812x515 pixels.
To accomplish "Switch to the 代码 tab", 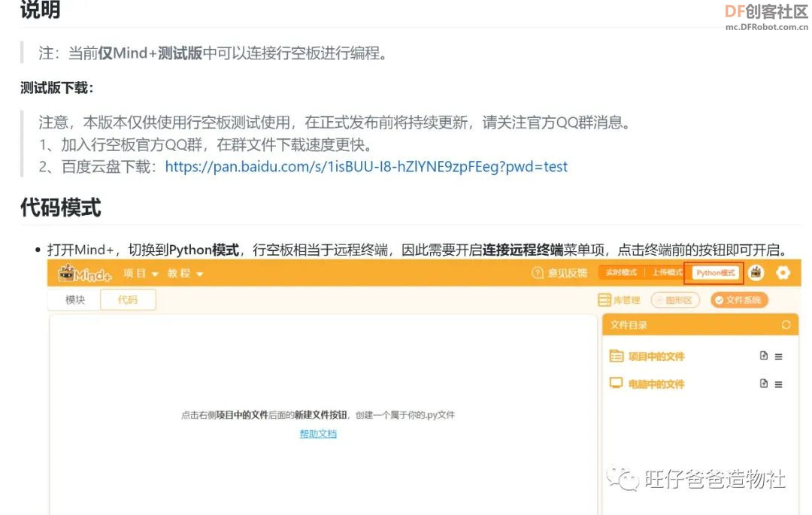I will pyautogui.click(x=128, y=300).
